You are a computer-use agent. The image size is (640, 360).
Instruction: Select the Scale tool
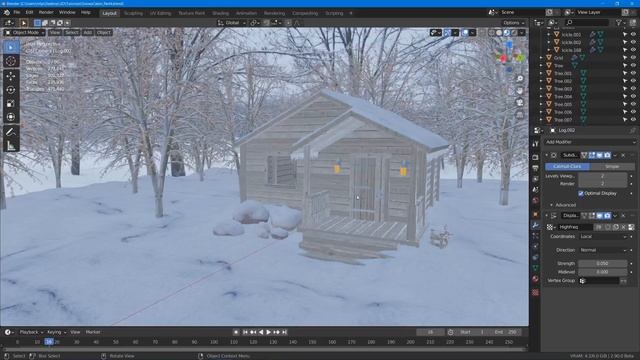tap(11, 104)
